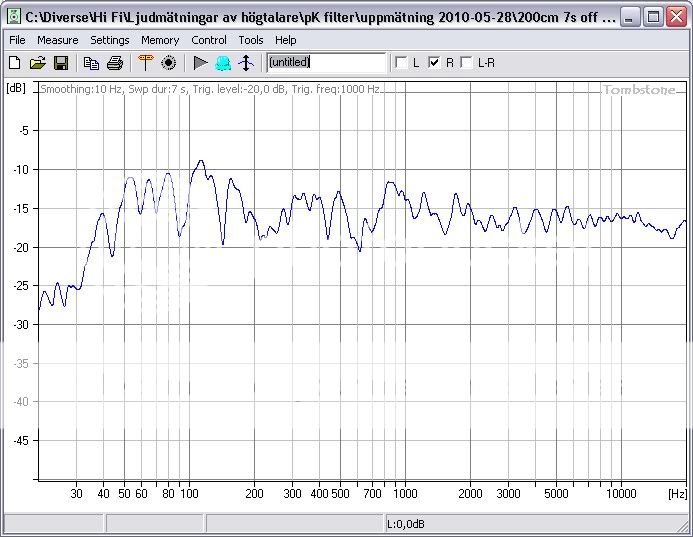Image resolution: width=693 pixels, height=537 pixels.
Task: Maximize the application window
Action: point(652,16)
